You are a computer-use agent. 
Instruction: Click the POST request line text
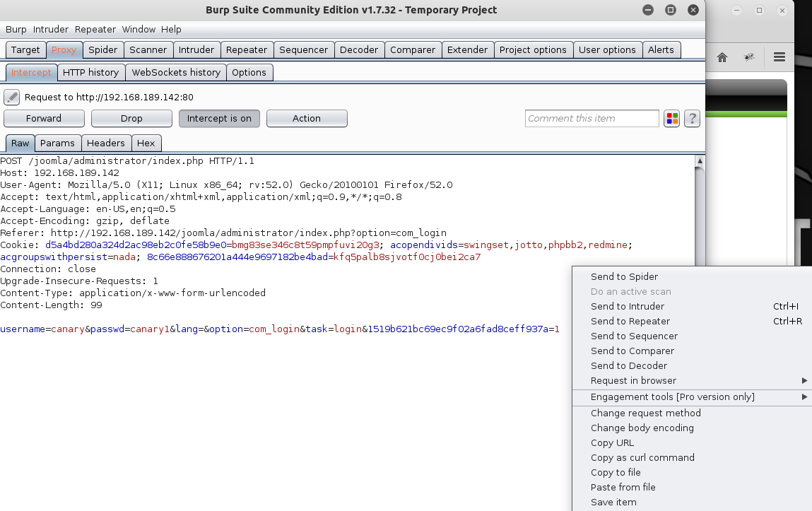tap(127, 161)
